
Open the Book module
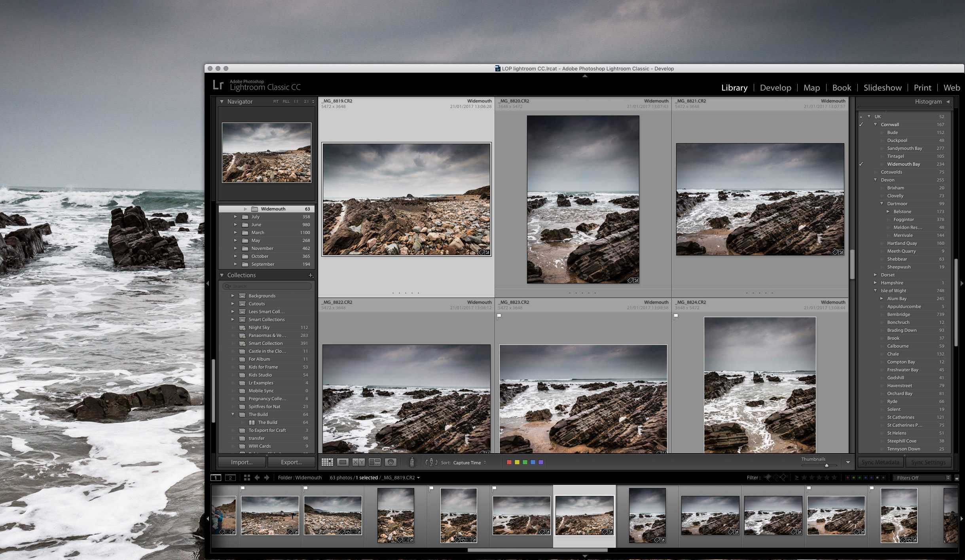[x=842, y=88]
